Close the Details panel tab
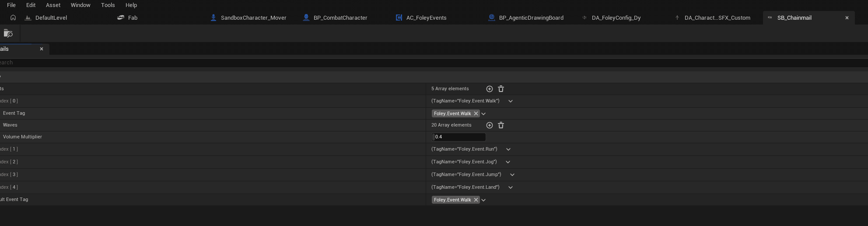This screenshot has height=226, width=868. point(42,49)
